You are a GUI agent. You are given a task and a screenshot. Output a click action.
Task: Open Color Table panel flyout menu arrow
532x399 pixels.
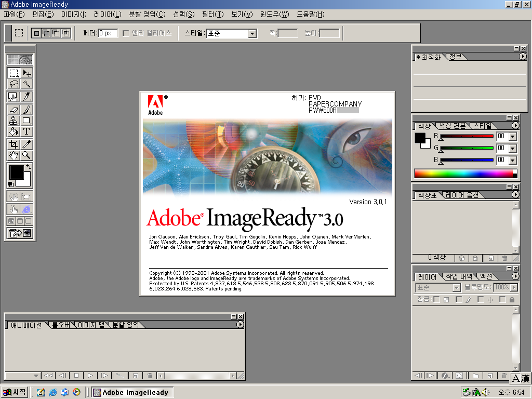(515, 195)
